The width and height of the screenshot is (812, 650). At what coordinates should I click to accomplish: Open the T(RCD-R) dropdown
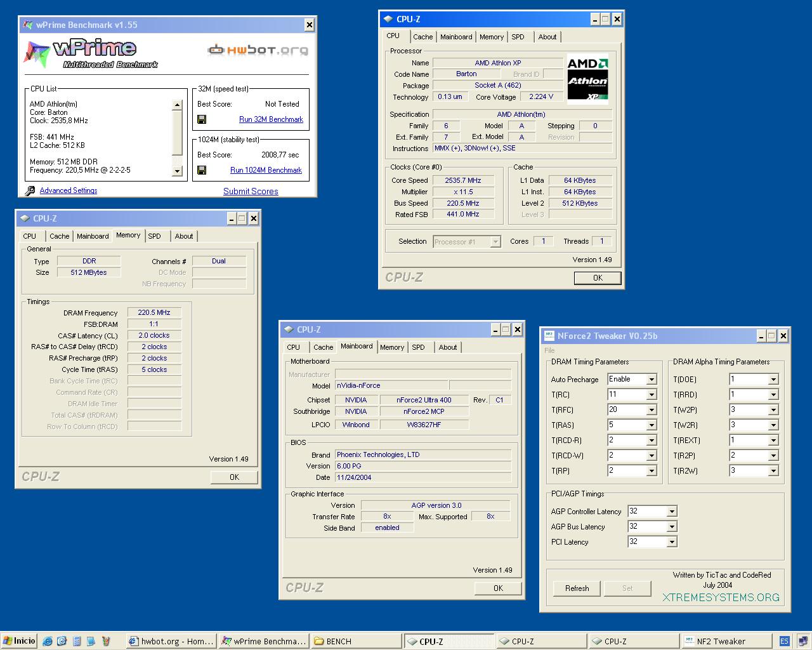651,441
